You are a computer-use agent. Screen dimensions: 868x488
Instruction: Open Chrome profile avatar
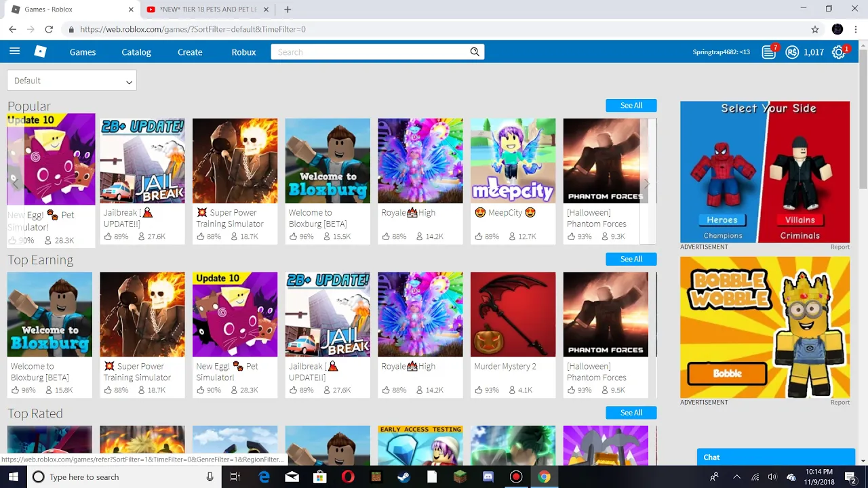coord(837,29)
